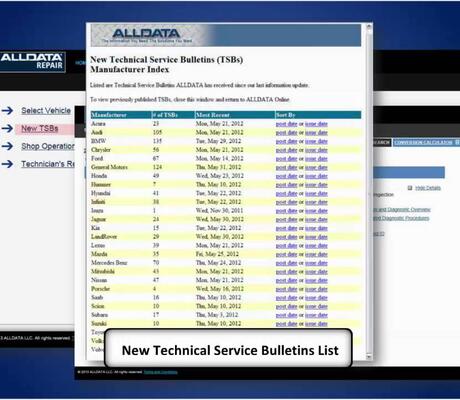Open the New TSBs menu item
The image size is (460, 400).
point(40,128)
